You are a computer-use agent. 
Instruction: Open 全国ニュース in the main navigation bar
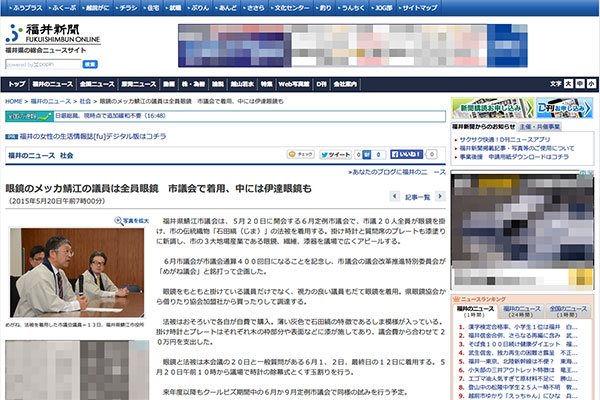click(97, 84)
